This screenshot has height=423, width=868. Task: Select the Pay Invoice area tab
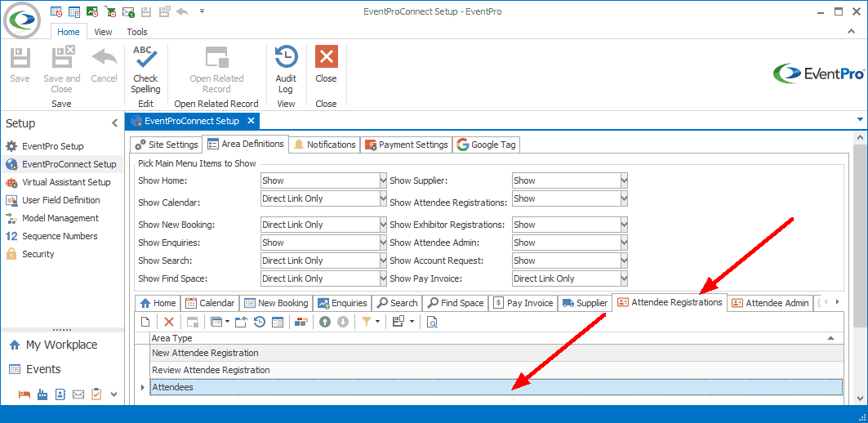click(523, 303)
